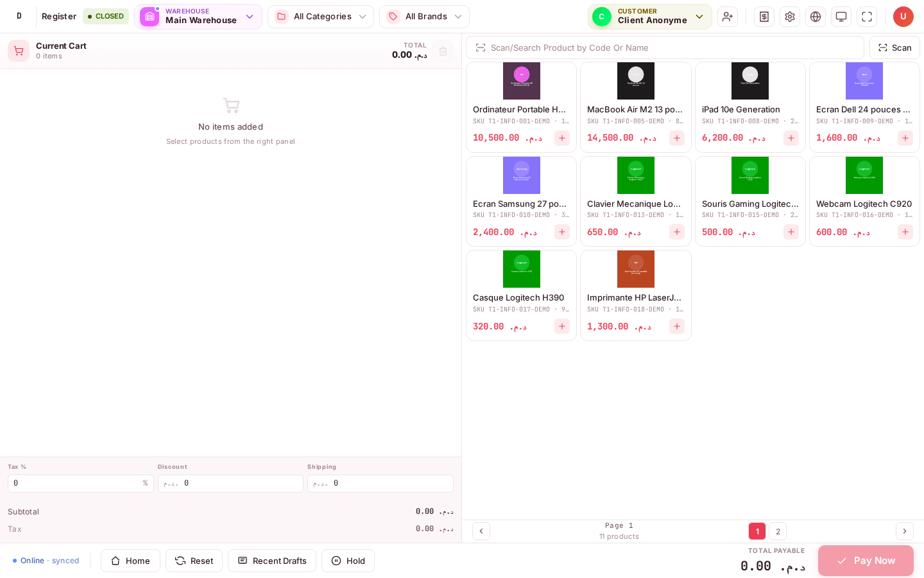Click the D logo in the header
The image size is (924, 578).
point(19,16)
